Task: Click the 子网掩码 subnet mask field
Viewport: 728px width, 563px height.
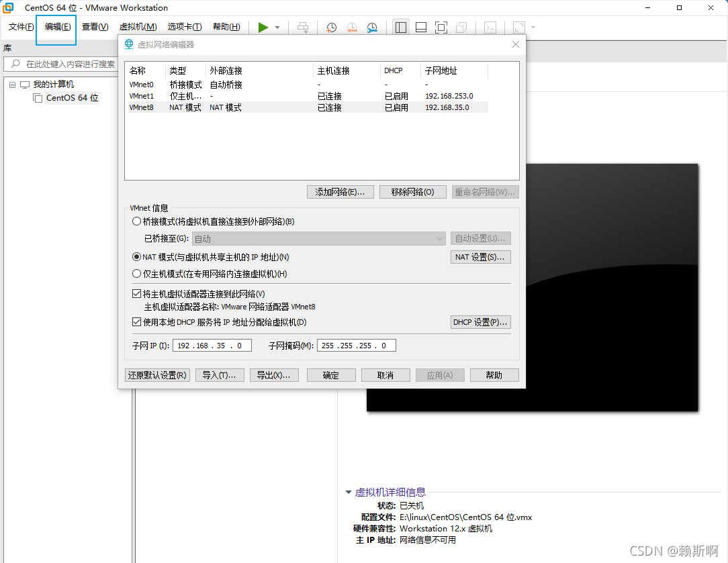Action: click(357, 346)
